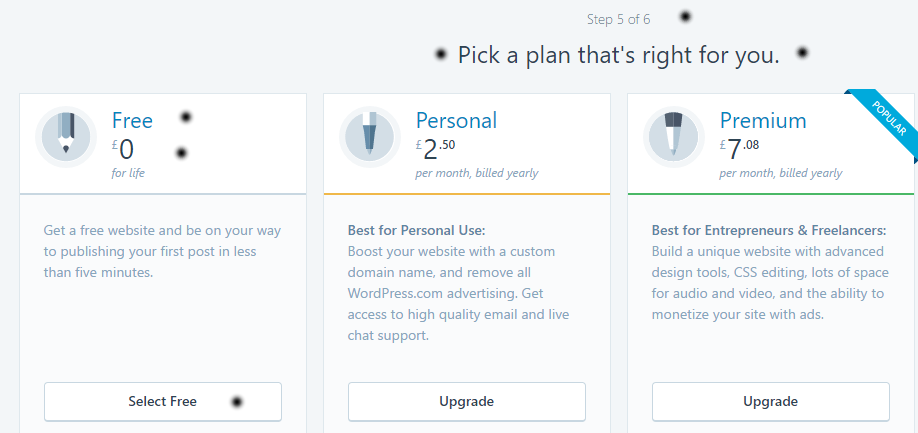The height and width of the screenshot is (433, 918).
Task: Click the "for life" label
Action: (x=127, y=173)
